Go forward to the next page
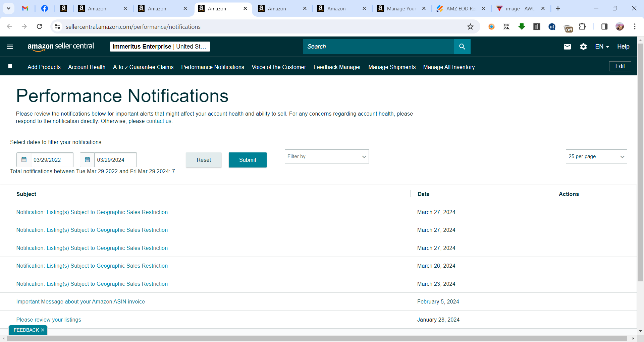The width and height of the screenshot is (644, 342). coord(24,26)
